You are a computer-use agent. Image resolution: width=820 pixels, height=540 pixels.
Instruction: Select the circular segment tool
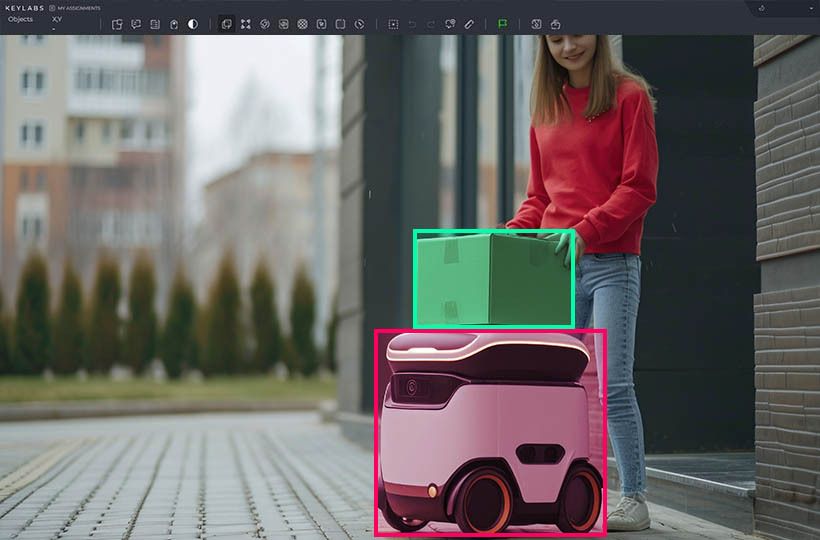(265, 24)
